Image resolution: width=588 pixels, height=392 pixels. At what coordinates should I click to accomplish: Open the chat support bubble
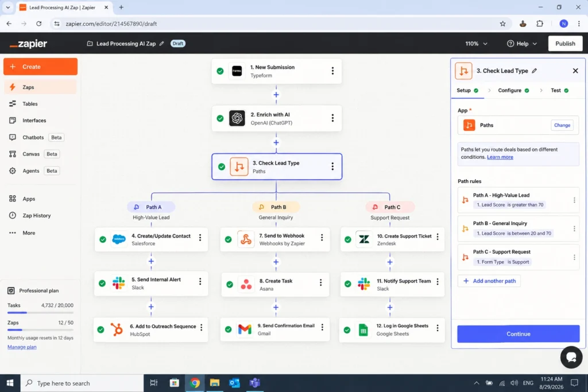[571, 357]
